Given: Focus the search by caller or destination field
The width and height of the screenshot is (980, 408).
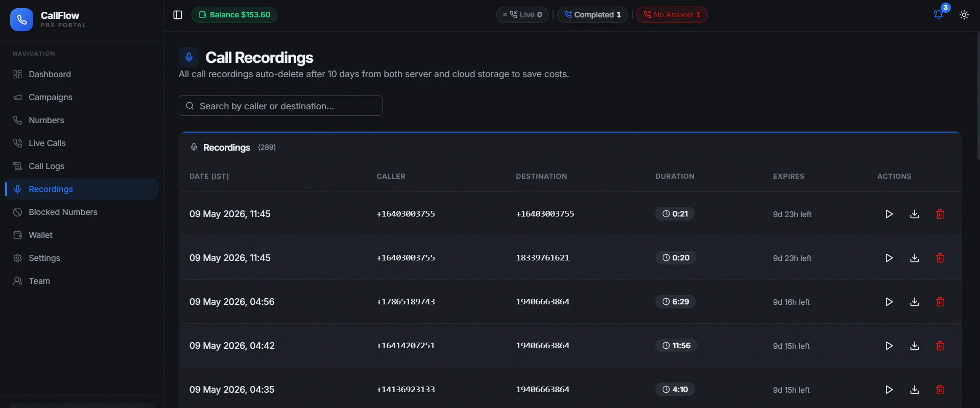Looking at the screenshot, I should pyautogui.click(x=281, y=106).
